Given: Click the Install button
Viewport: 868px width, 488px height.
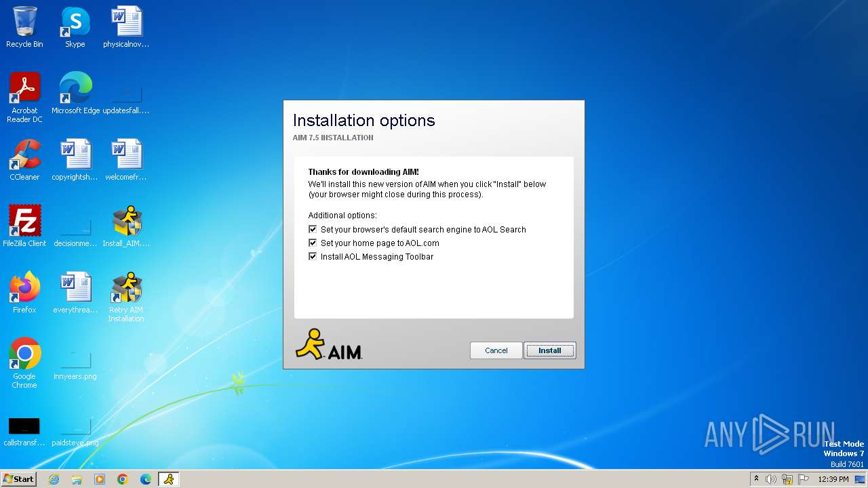Looking at the screenshot, I should (549, 350).
